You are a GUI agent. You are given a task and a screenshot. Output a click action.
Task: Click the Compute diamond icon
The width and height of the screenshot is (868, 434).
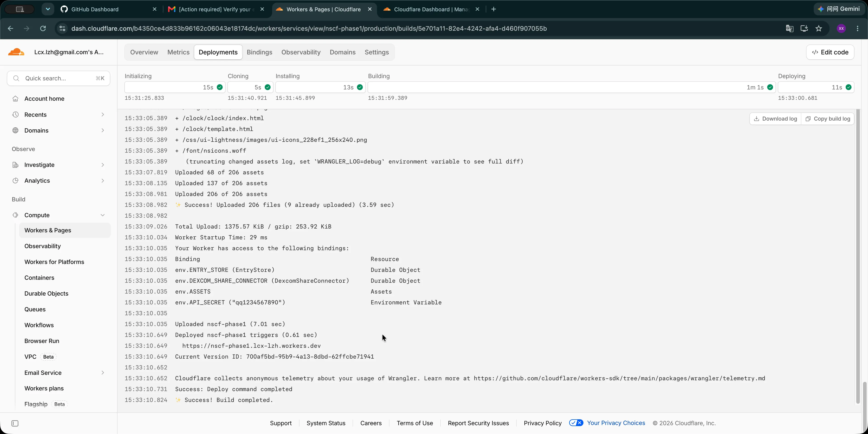click(16, 215)
